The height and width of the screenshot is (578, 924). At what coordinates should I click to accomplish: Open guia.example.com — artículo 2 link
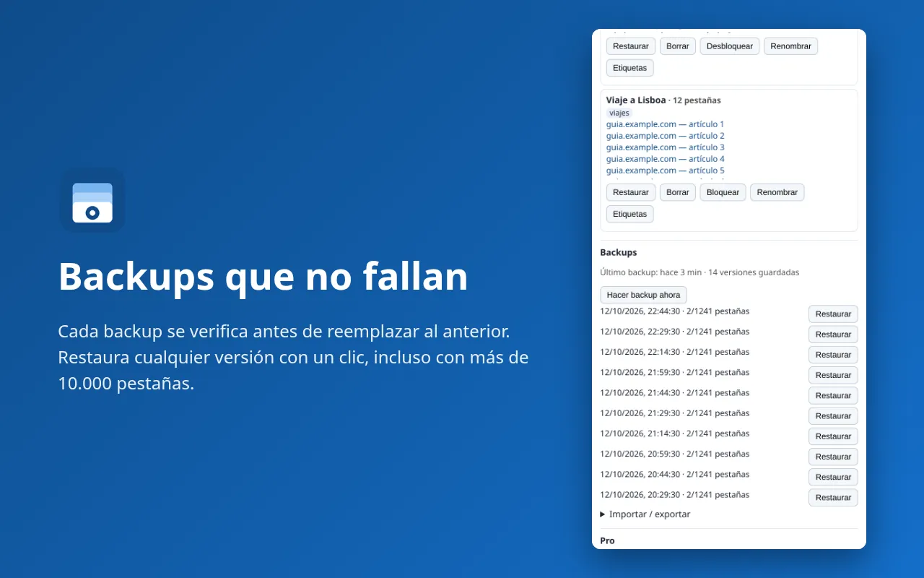click(x=665, y=136)
